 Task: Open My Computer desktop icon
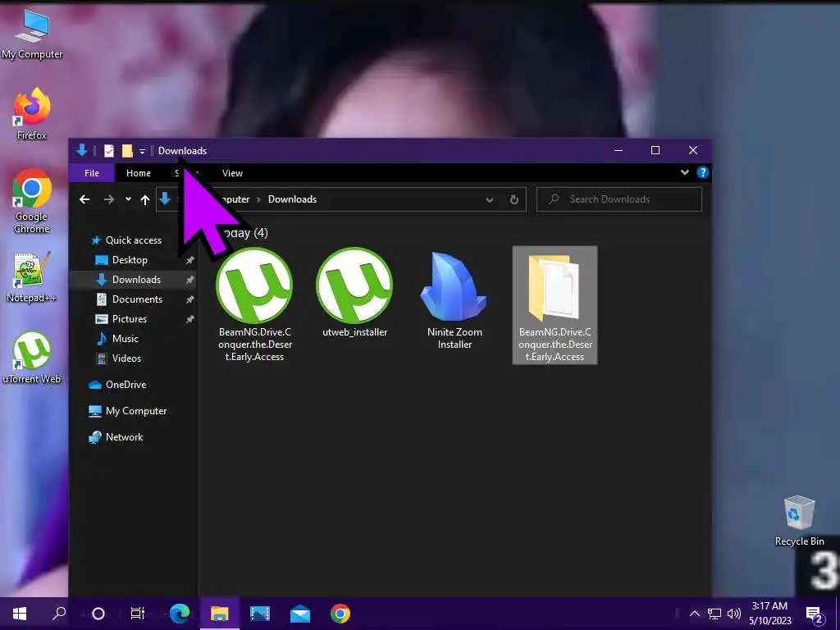click(x=32, y=34)
